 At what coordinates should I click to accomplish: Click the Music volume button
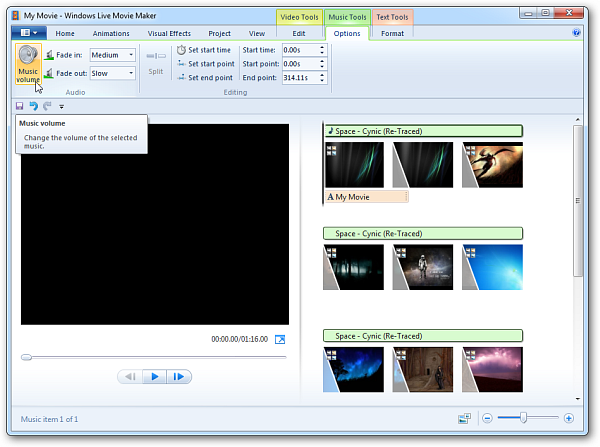coord(28,66)
